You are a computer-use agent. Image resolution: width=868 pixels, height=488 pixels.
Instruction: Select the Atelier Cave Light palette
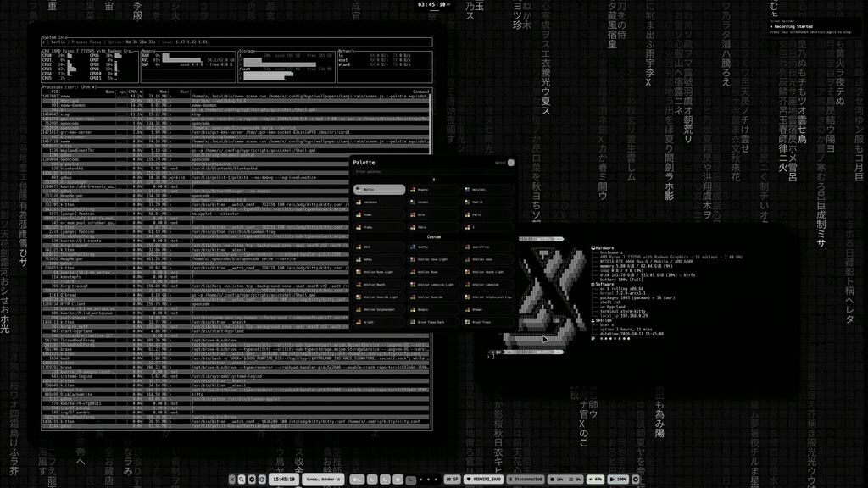pos(433,259)
